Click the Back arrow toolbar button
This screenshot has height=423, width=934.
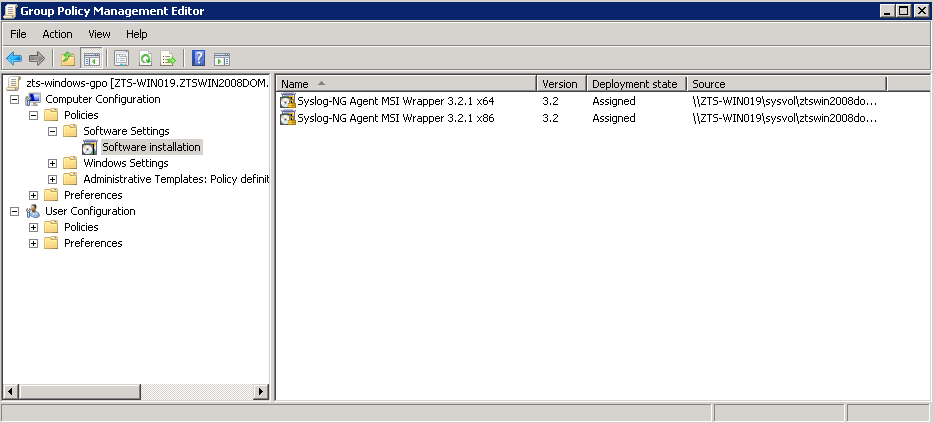coord(14,58)
